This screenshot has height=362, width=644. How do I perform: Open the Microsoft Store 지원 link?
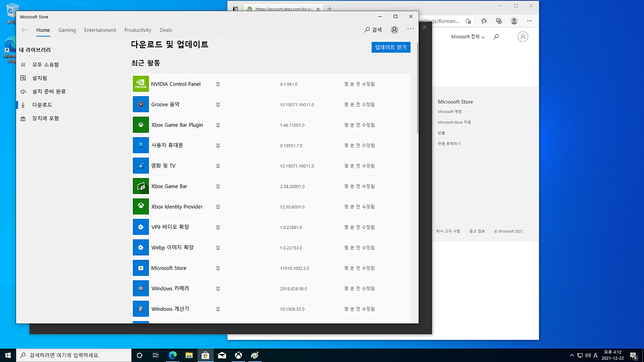454,122
